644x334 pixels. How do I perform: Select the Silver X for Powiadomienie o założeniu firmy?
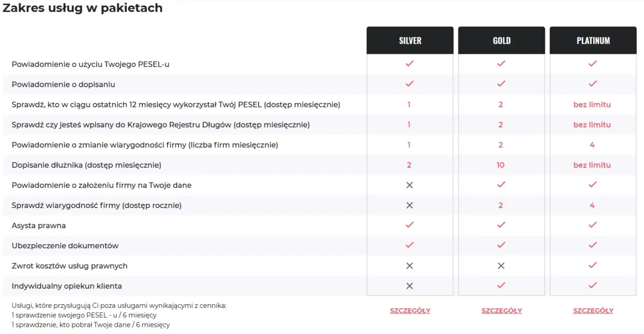[410, 185]
